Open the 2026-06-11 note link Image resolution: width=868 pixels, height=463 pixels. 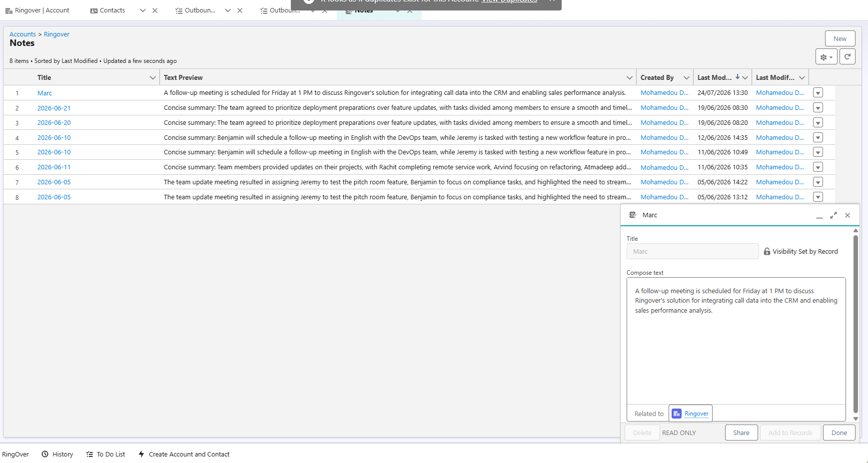coord(54,167)
